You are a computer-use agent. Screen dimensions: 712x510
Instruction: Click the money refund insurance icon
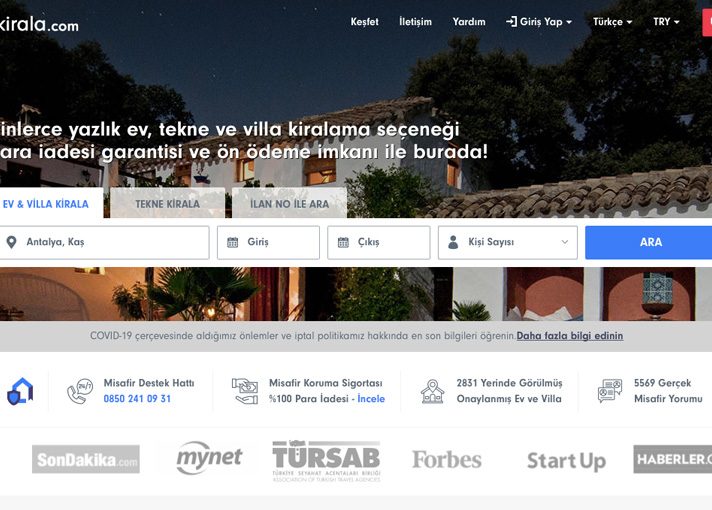pos(245,391)
